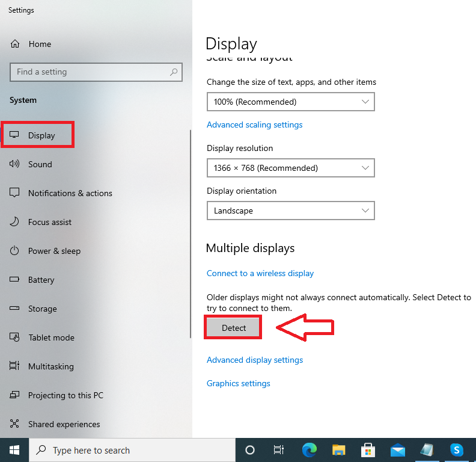Viewport: 476px width, 462px height.
Task: Open the Display orientation dropdown
Action: point(290,211)
